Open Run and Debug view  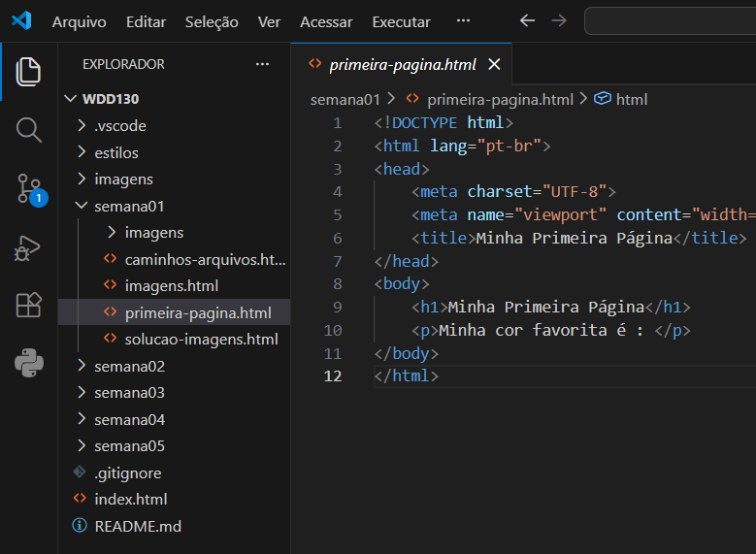point(27,247)
